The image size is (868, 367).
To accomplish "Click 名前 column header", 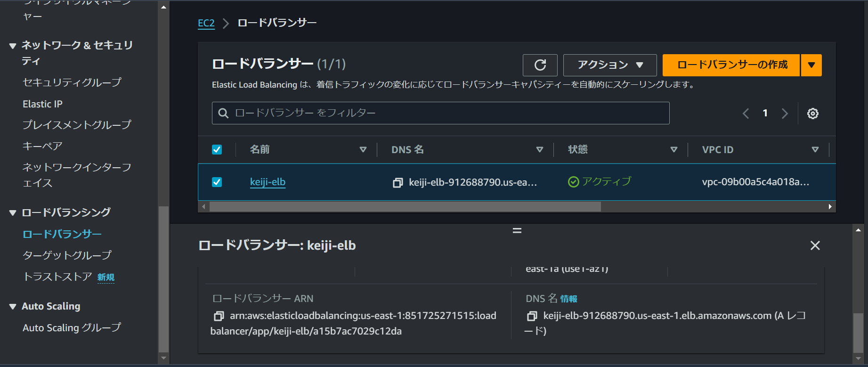I will coord(260,150).
